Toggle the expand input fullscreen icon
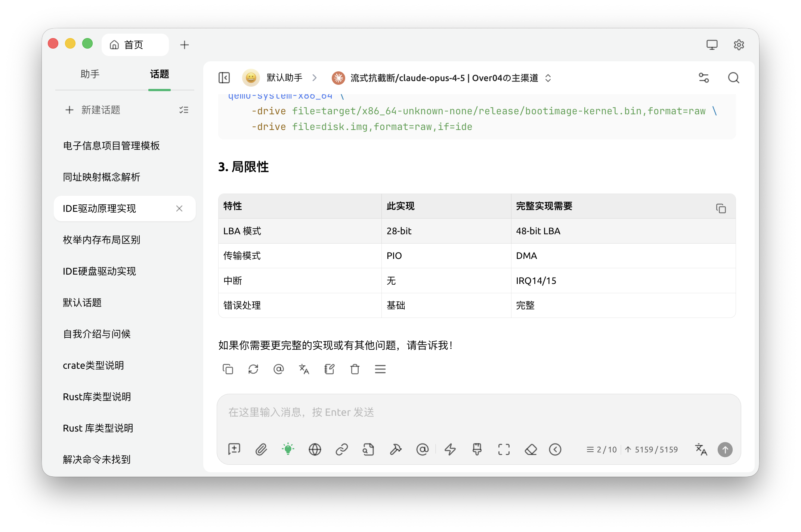Image resolution: width=801 pixels, height=532 pixels. click(x=504, y=449)
